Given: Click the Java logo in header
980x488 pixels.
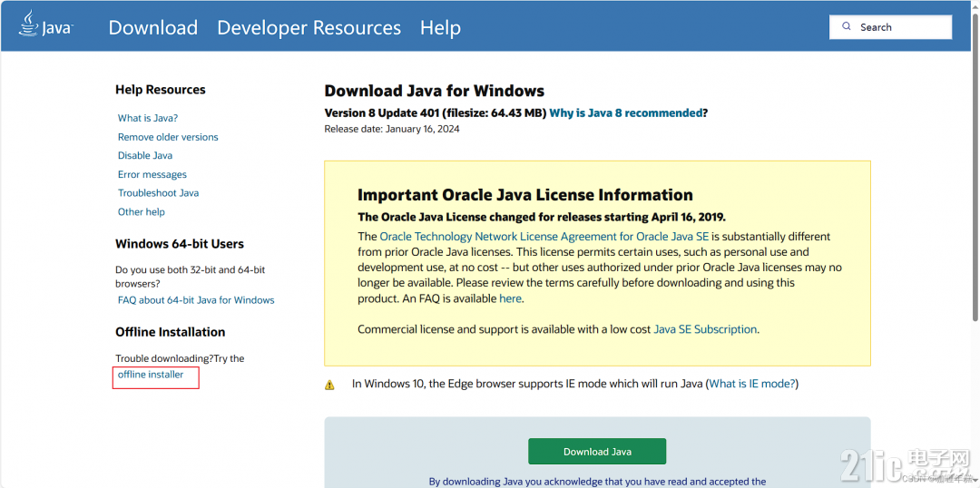Looking at the screenshot, I should [47, 25].
